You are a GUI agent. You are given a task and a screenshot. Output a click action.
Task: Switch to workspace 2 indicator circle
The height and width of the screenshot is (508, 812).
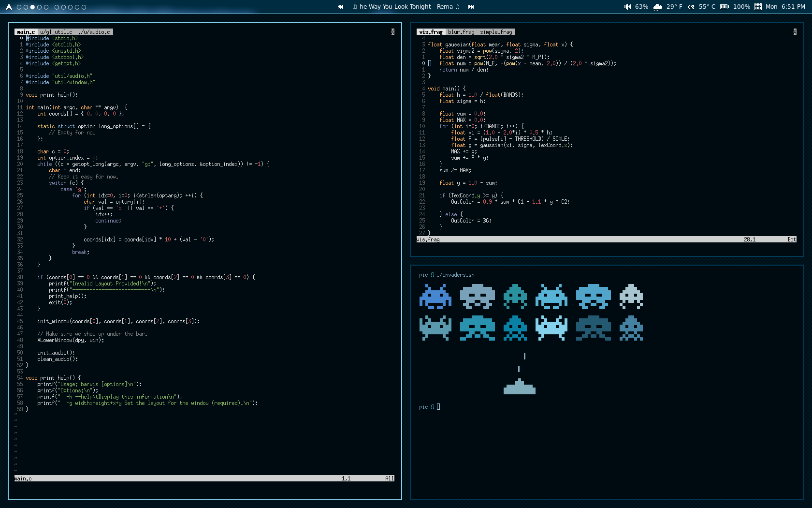pyautogui.click(x=26, y=7)
